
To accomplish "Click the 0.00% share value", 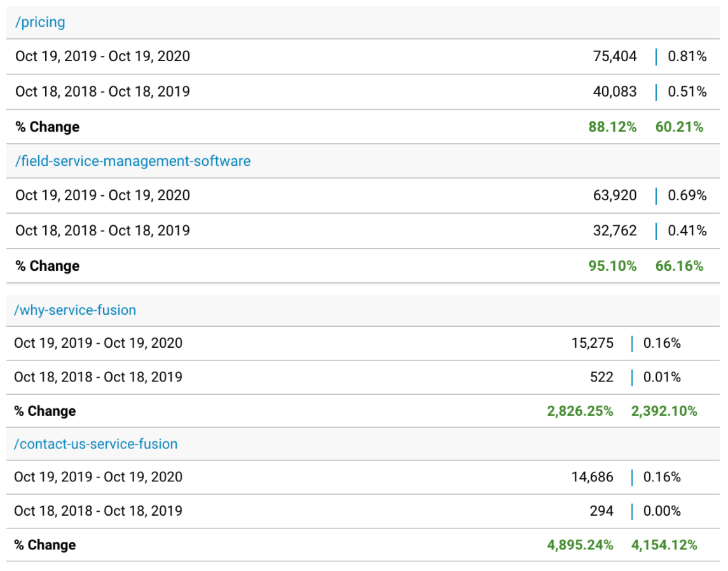I will [662, 511].
